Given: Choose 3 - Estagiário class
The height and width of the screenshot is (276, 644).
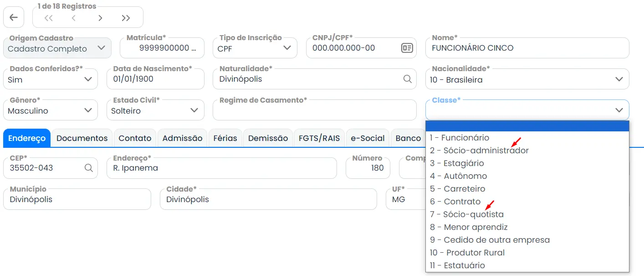Looking at the screenshot, I should pyautogui.click(x=527, y=163).
